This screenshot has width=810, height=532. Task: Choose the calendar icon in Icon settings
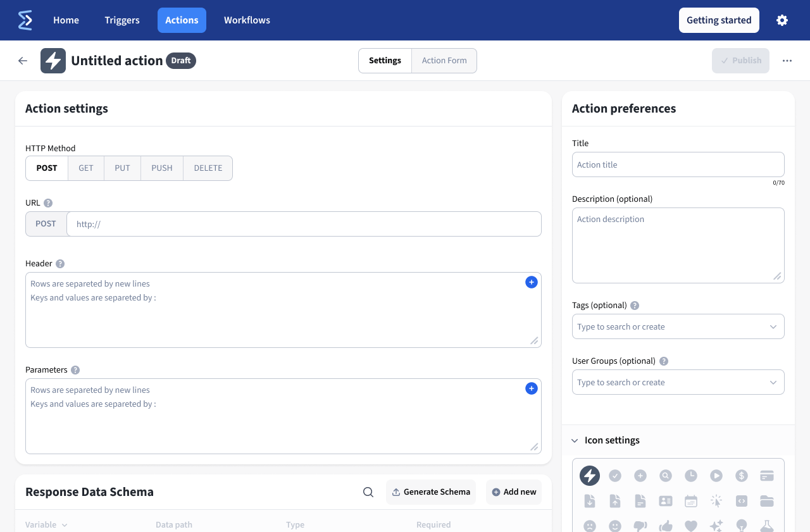pyautogui.click(x=691, y=501)
